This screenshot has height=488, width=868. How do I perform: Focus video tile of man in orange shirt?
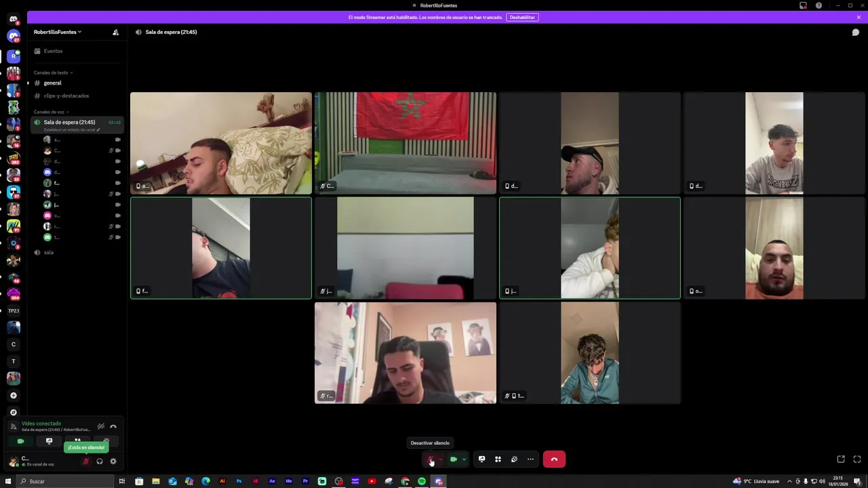(774, 248)
